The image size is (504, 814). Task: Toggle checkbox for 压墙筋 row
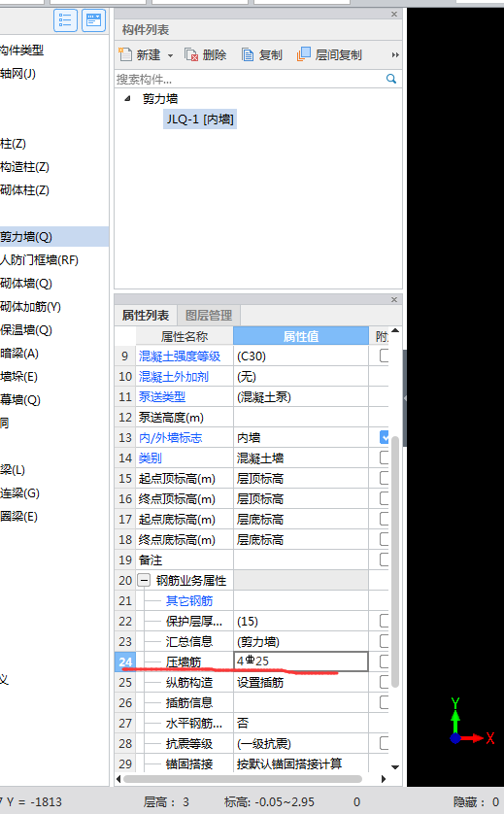385,661
